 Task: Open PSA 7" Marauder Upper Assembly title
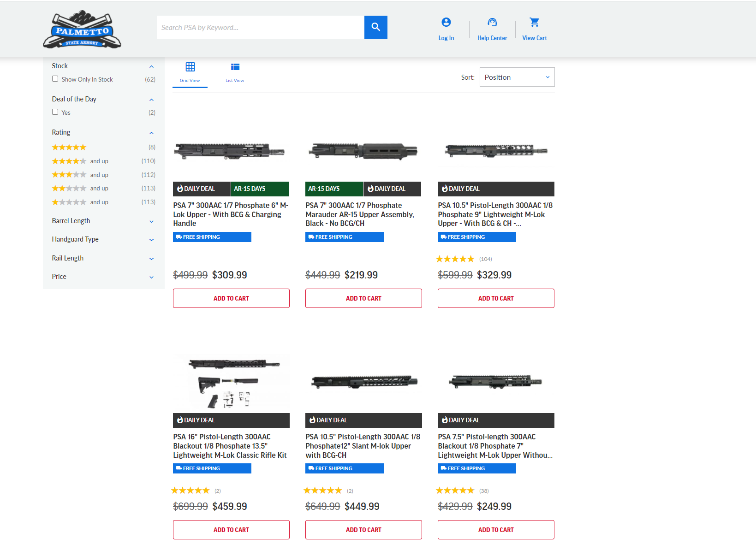point(360,214)
